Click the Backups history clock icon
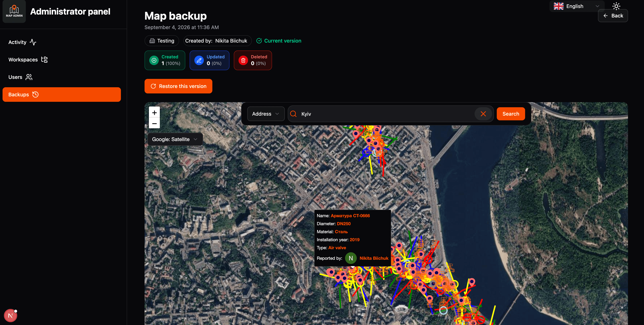The width and height of the screenshot is (644, 325). pos(35,95)
